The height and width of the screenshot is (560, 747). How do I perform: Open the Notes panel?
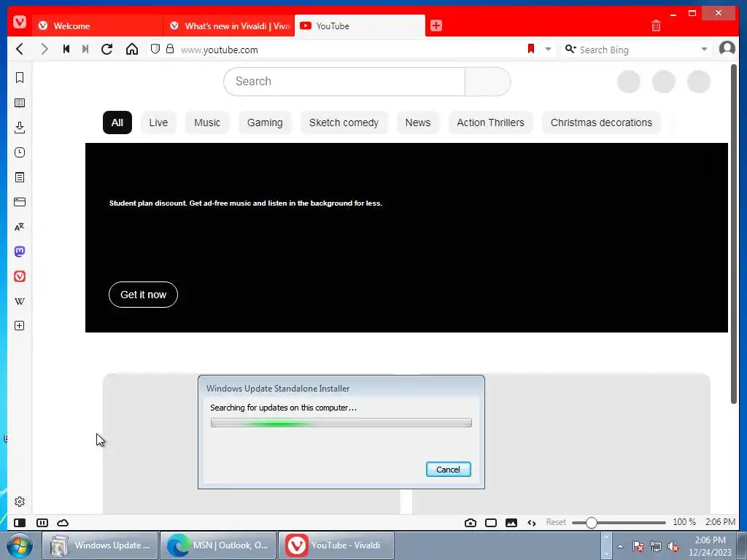[20, 177]
